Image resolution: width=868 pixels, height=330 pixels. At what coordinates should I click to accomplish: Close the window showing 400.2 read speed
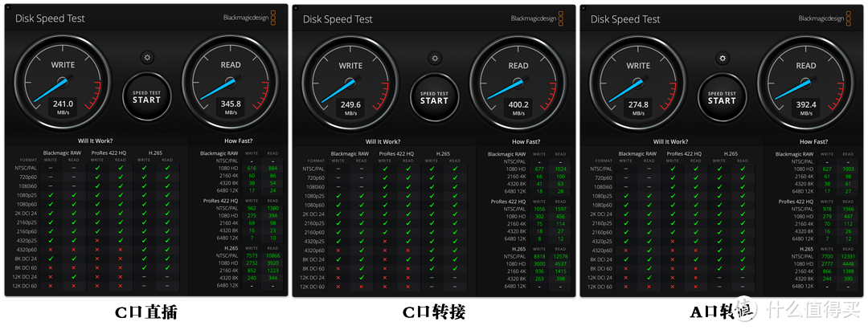pyautogui.click(x=295, y=7)
